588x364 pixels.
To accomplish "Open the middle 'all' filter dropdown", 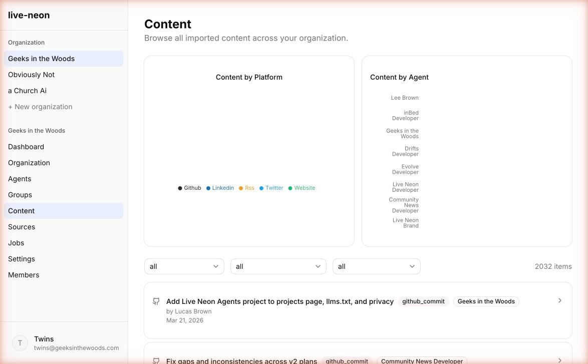I will pos(278,266).
